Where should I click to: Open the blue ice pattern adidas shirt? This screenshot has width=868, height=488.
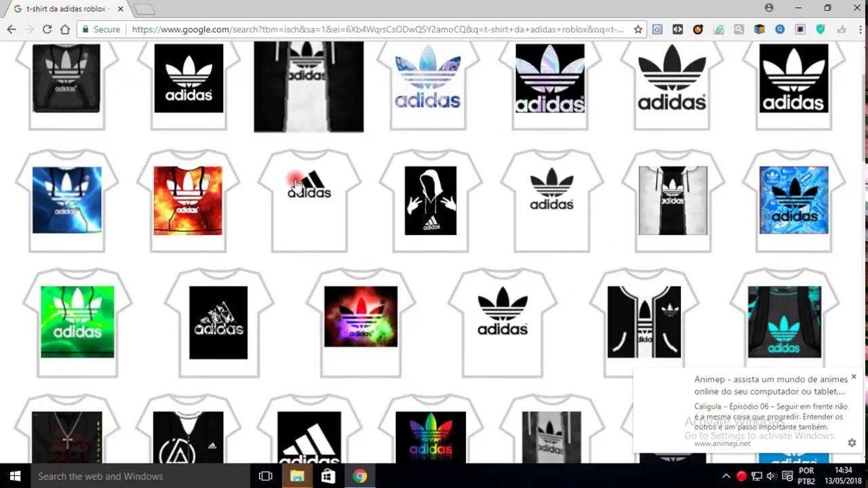[x=794, y=200]
